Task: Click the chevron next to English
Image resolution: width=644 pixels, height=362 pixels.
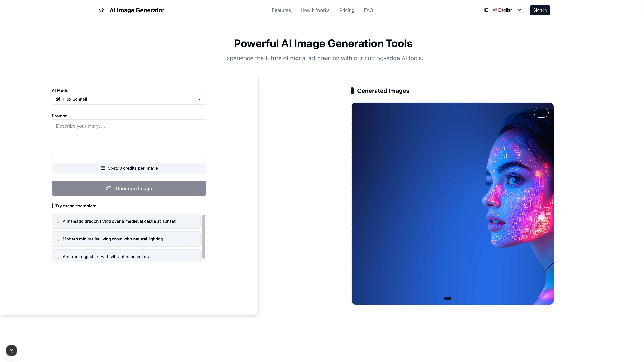Action: click(519, 10)
